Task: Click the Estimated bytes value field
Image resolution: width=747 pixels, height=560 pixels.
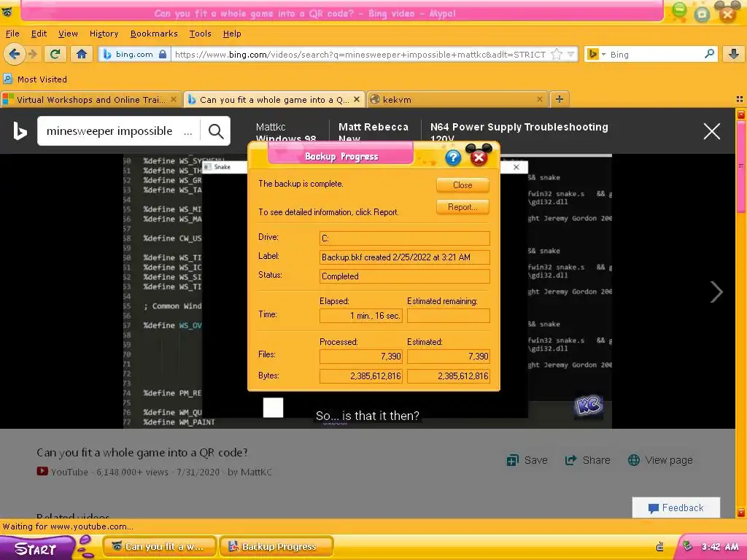Action: point(449,376)
